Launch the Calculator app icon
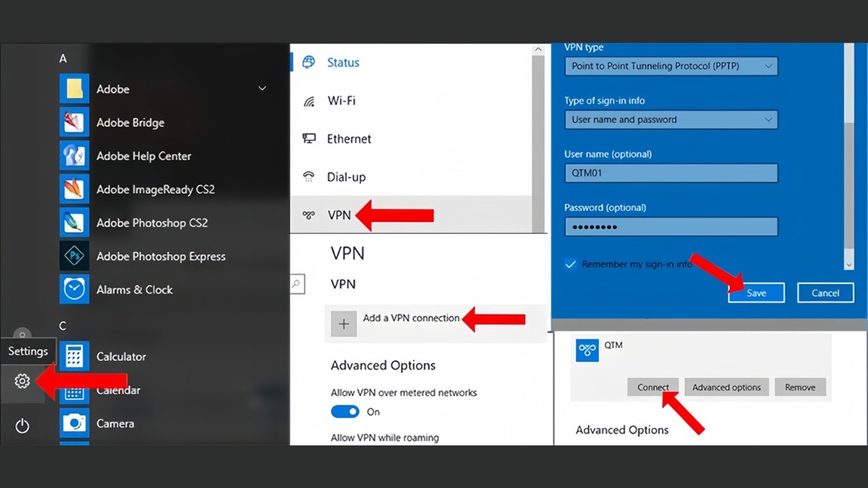The height and width of the screenshot is (488, 868). pyautogui.click(x=74, y=356)
